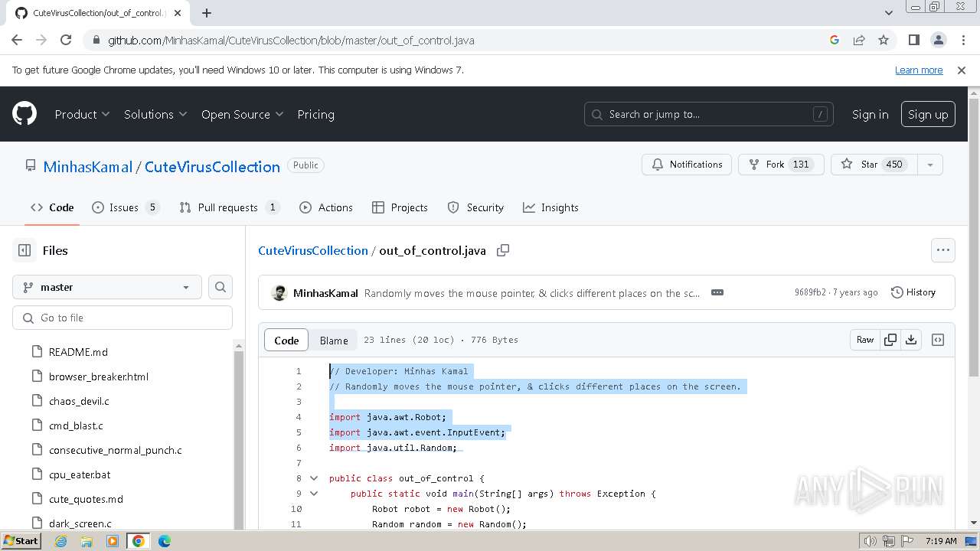This screenshot has width=980, height=551.
Task: Open the Star list dropdown arrow
Action: 930,165
